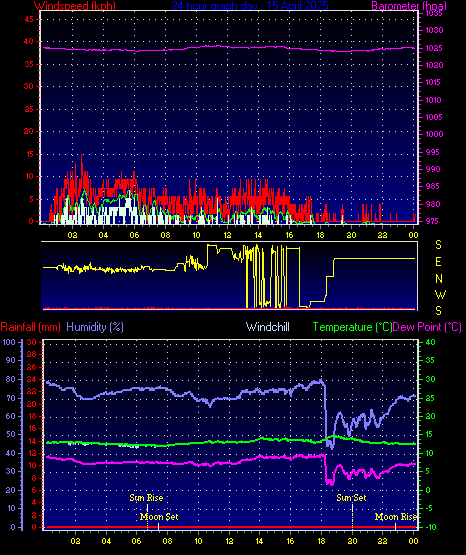This screenshot has height=555, width=466.
Task: Click the Temperature (°C) legend label
Action: [x=352, y=327]
